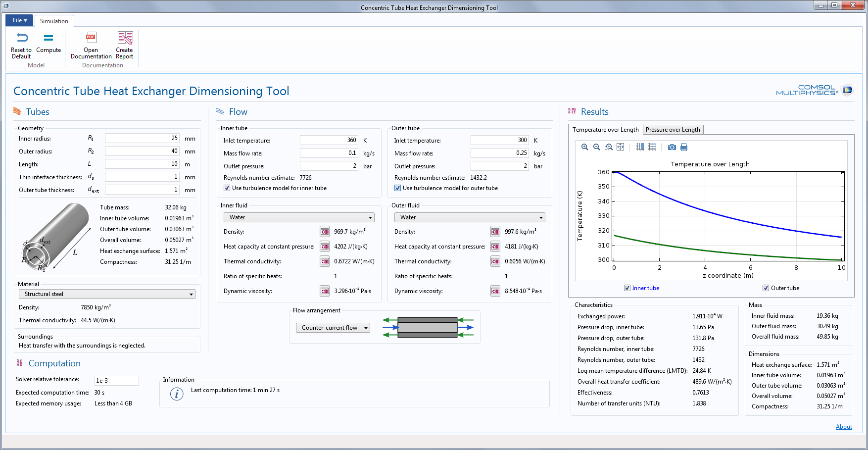Toggle turbulence model for outer tube

point(397,188)
